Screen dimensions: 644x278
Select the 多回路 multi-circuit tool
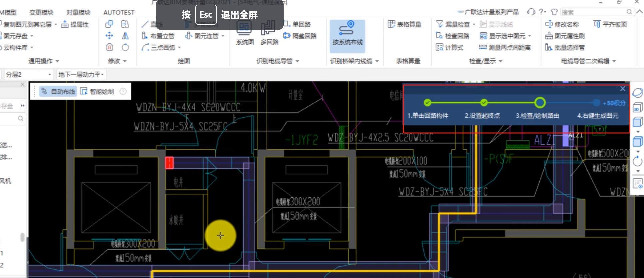click(x=269, y=33)
